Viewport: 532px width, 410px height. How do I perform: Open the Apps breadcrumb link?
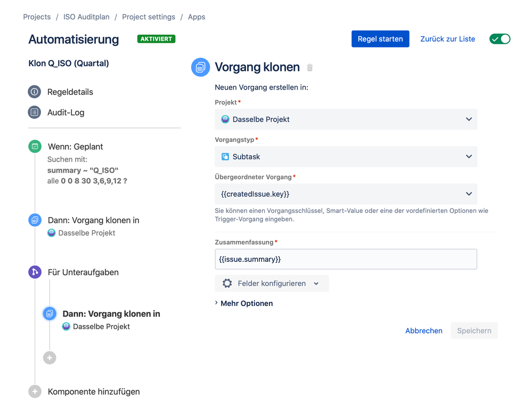click(x=197, y=17)
